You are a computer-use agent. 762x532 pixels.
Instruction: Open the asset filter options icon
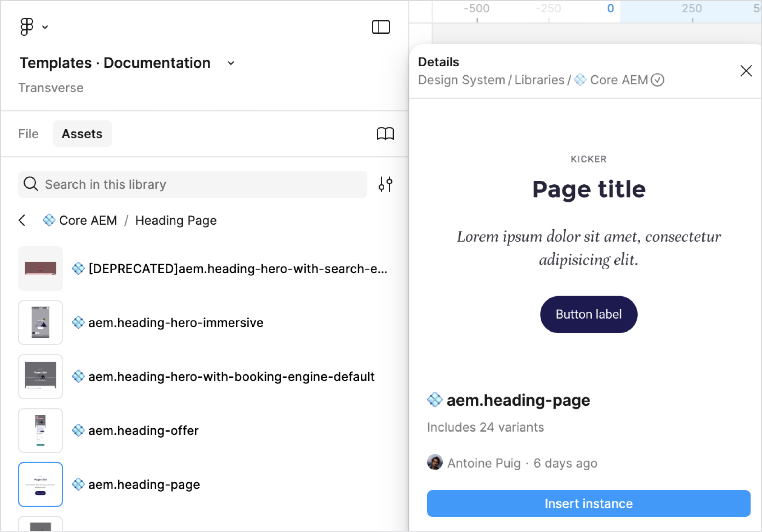386,184
